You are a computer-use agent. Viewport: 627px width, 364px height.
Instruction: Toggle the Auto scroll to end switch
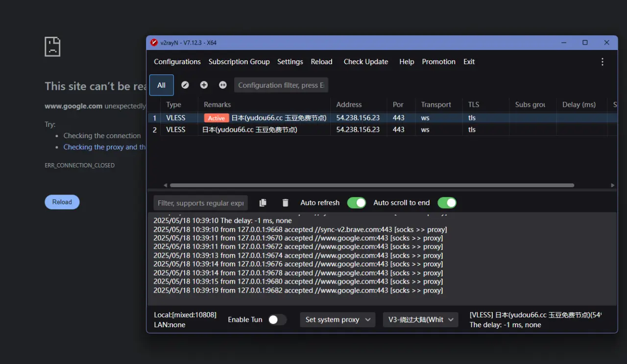[447, 203]
